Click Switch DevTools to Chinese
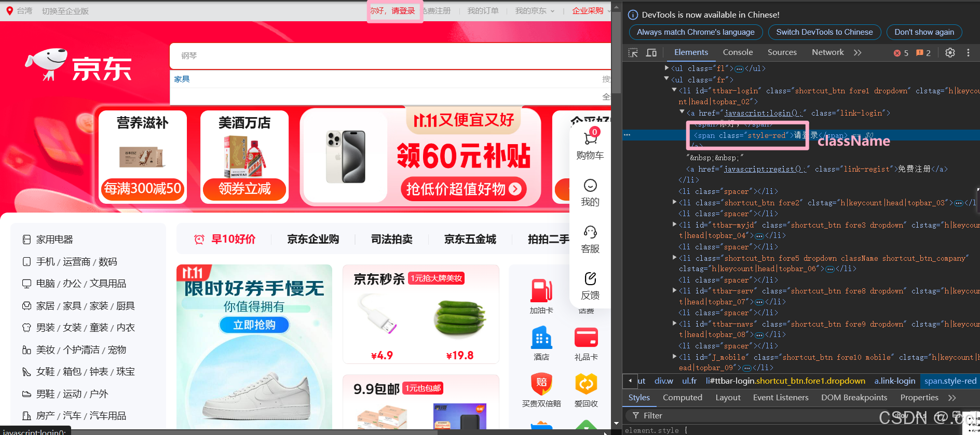980x435 pixels. pyautogui.click(x=824, y=32)
